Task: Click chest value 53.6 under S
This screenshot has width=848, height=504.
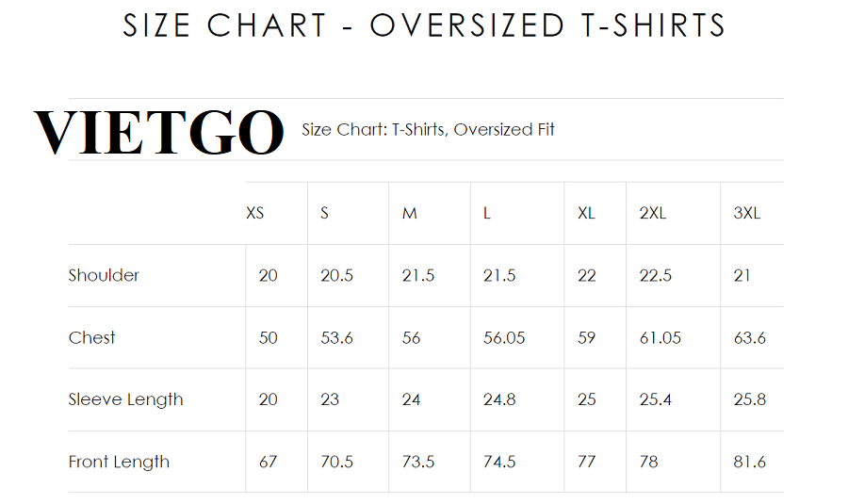Action: point(336,338)
